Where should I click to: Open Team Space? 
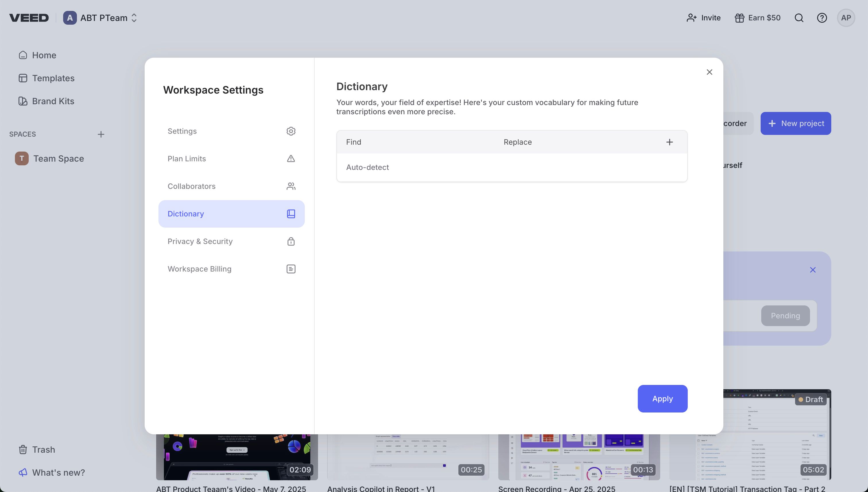[x=49, y=158]
